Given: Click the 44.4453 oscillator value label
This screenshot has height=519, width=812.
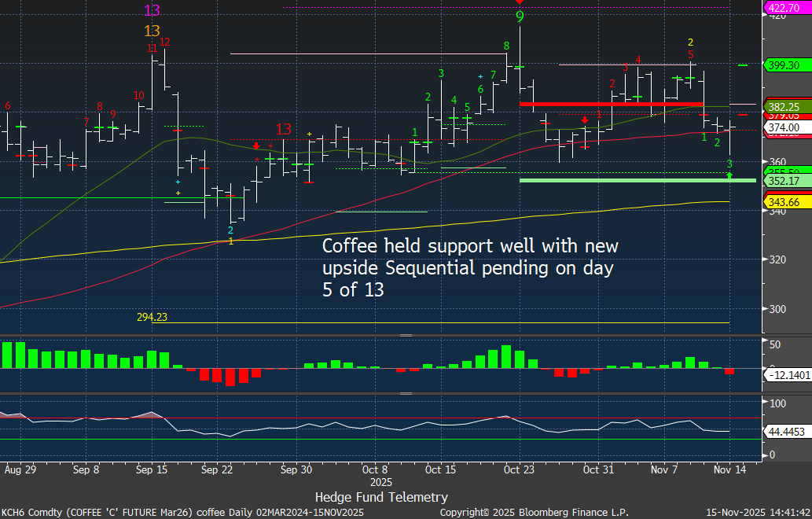Looking at the screenshot, I should tap(786, 432).
